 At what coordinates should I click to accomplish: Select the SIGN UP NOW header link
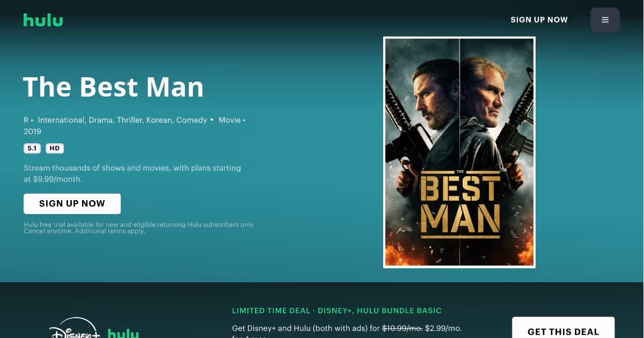point(539,20)
